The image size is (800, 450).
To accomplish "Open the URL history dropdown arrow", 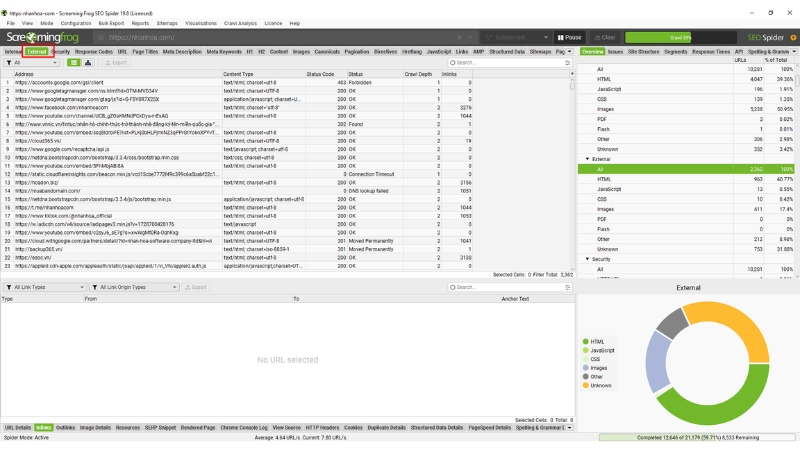I will point(470,37).
